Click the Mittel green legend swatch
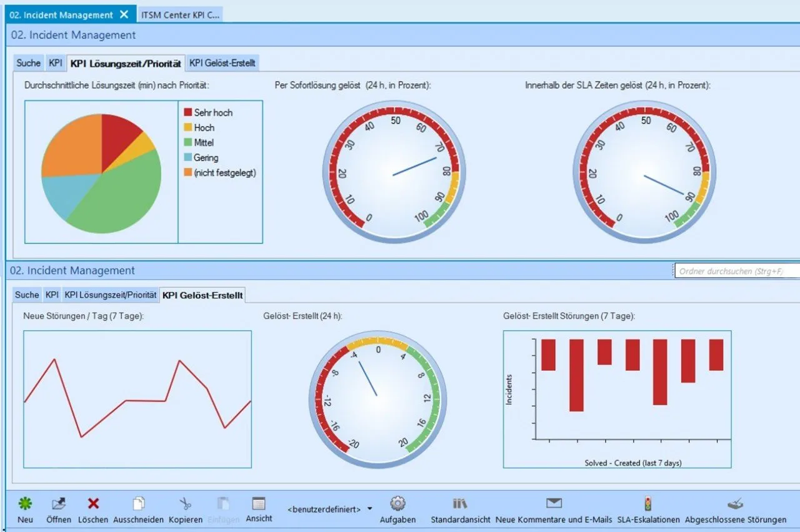Viewport: 800px width, 532px height. pos(187,142)
